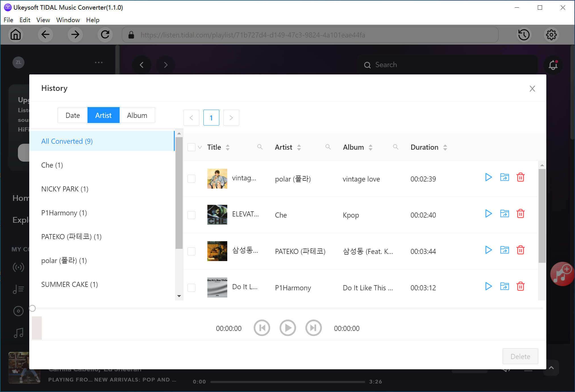Play the PATEKO track
Image resolution: width=575 pixels, height=392 pixels.
(488, 250)
